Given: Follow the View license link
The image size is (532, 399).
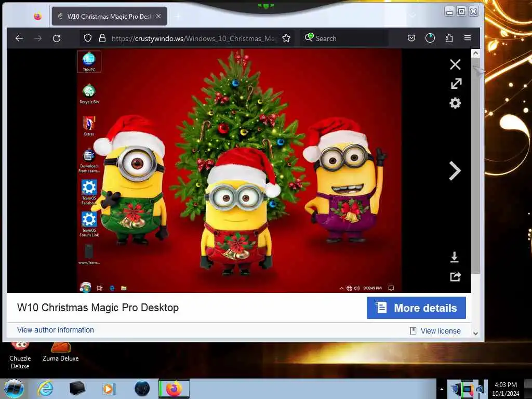Looking at the screenshot, I should [x=441, y=331].
